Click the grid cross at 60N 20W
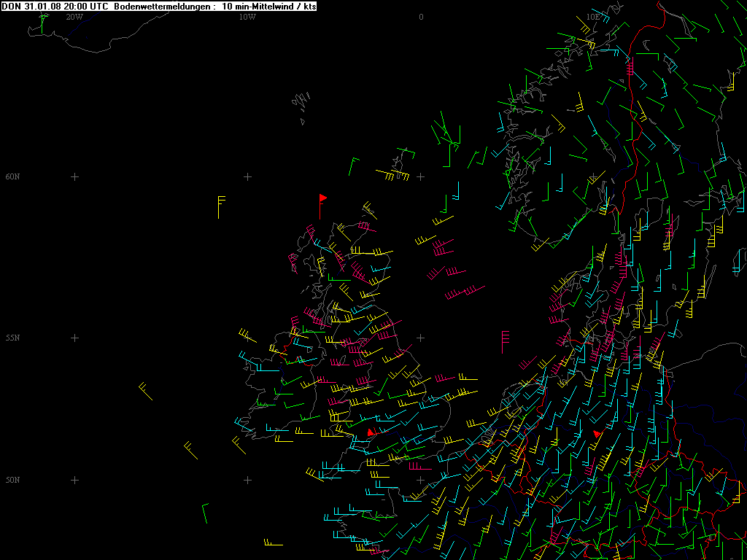Screen dimensions: 747x560 click(x=74, y=176)
